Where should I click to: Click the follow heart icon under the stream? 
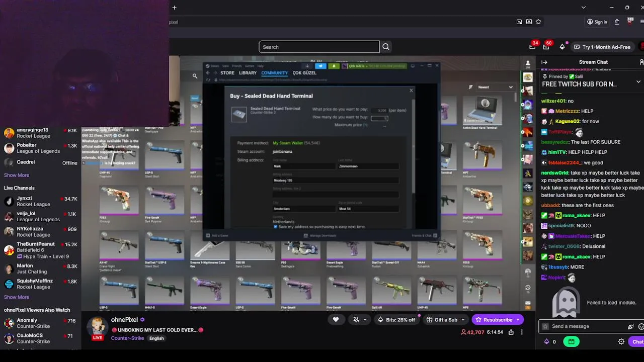pos(336,320)
